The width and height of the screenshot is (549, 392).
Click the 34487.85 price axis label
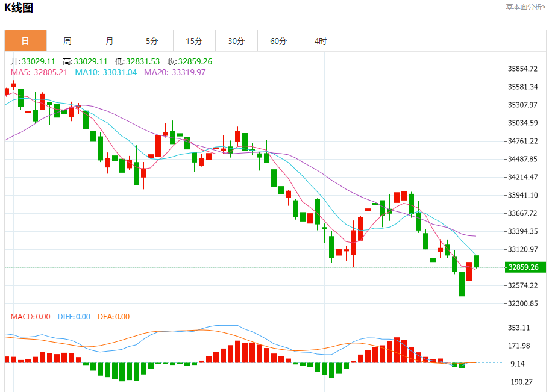click(x=522, y=159)
